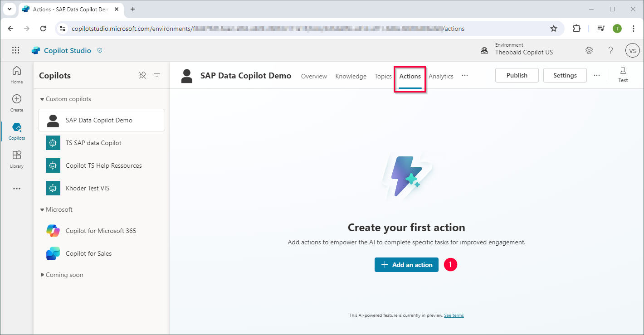Screen dimensions: 644x335
Task: Bookmark this page with the star
Action: click(x=554, y=29)
